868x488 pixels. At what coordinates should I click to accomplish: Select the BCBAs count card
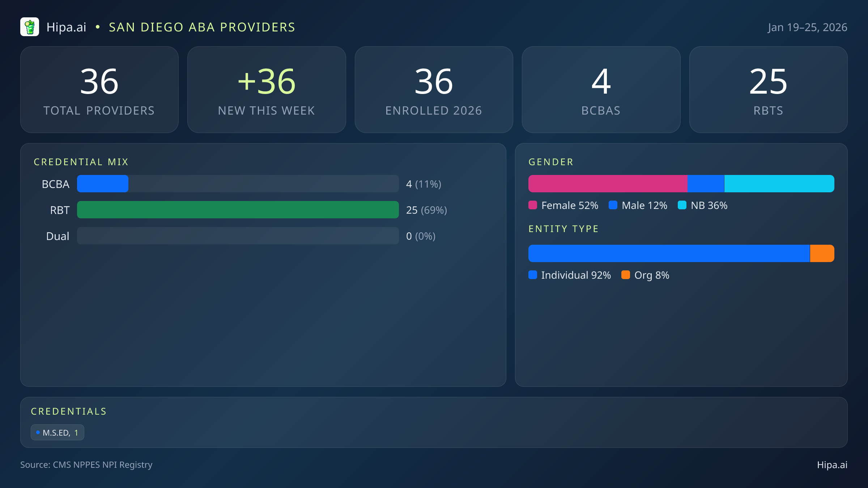601,90
